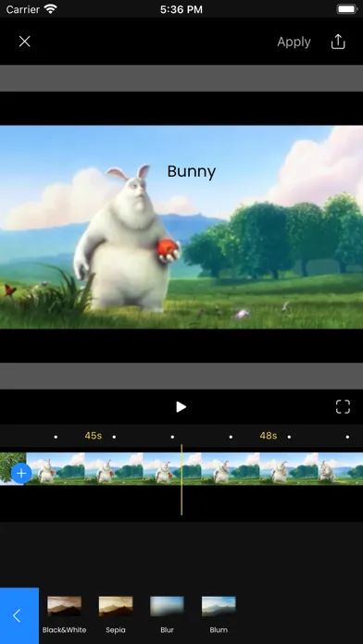Go back using the blue chevron button
This screenshot has height=644, width=363.
point(19,615)
